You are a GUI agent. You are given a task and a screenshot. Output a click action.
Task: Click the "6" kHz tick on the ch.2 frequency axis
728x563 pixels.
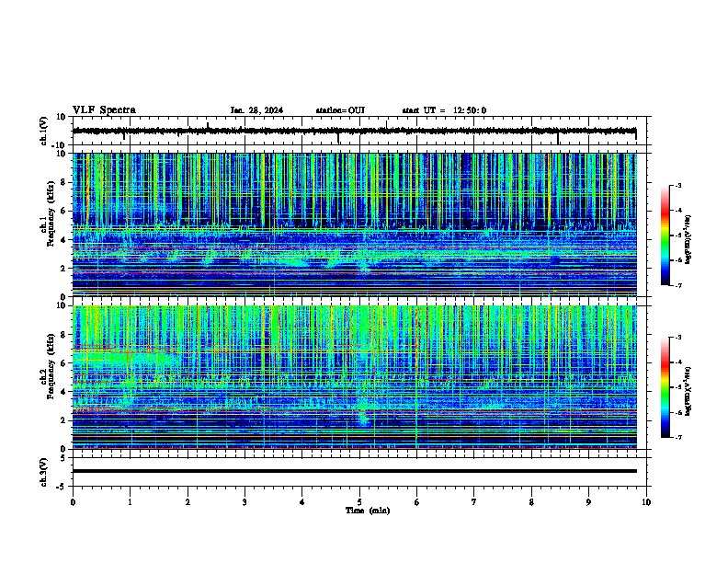point(64,363)
